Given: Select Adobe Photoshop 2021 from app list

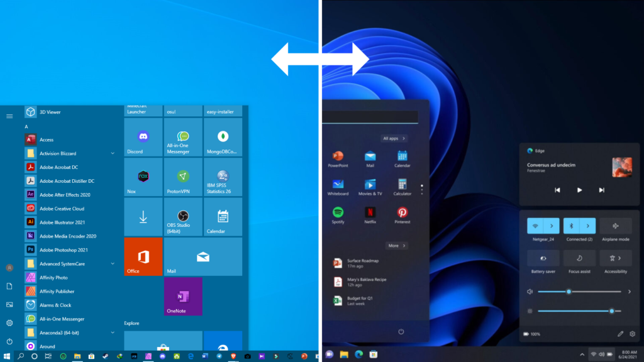Looking at the screenshot, I should tap(64, 250).
